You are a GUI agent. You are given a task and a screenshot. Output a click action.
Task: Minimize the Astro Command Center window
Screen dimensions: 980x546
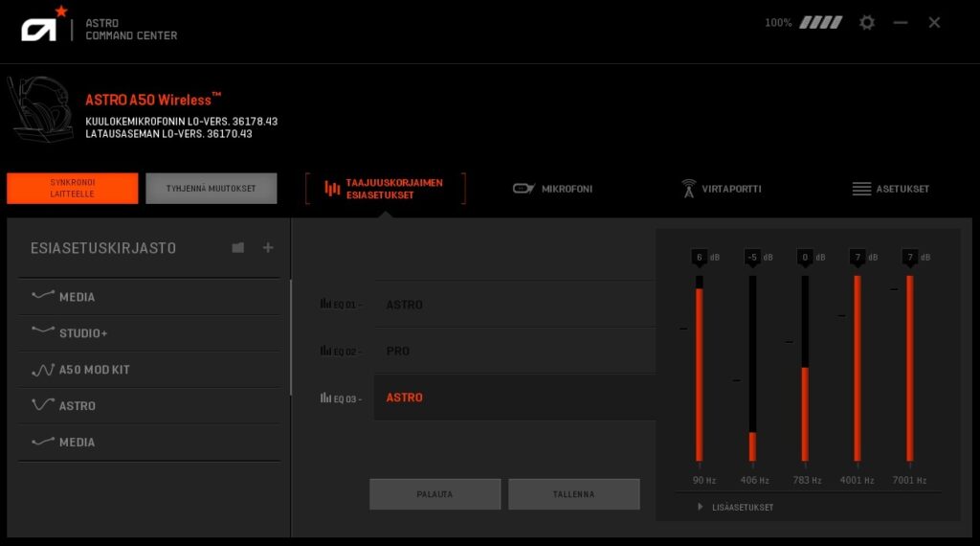tap(901, 23)
